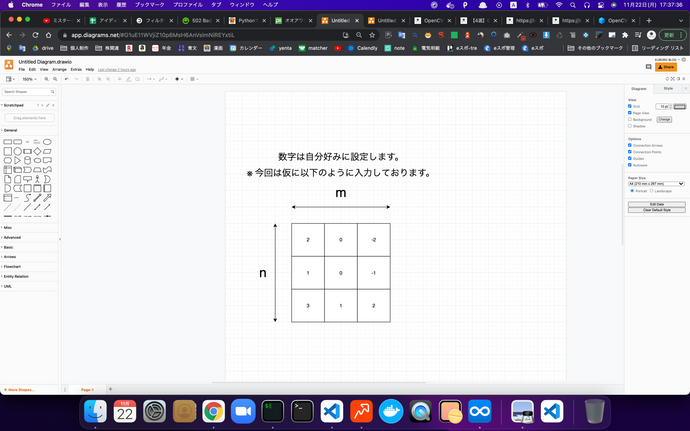Click the shadow toggle toolbar icon

click(x=137, y=79)
